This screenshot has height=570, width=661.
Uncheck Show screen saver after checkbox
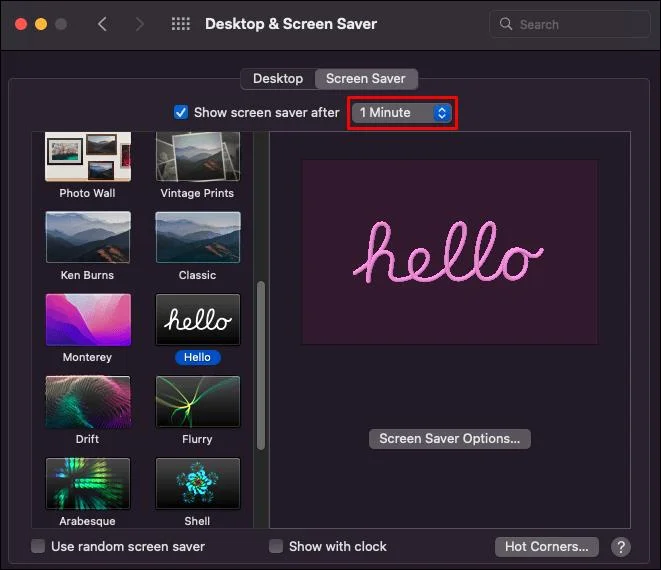(181, 113)
